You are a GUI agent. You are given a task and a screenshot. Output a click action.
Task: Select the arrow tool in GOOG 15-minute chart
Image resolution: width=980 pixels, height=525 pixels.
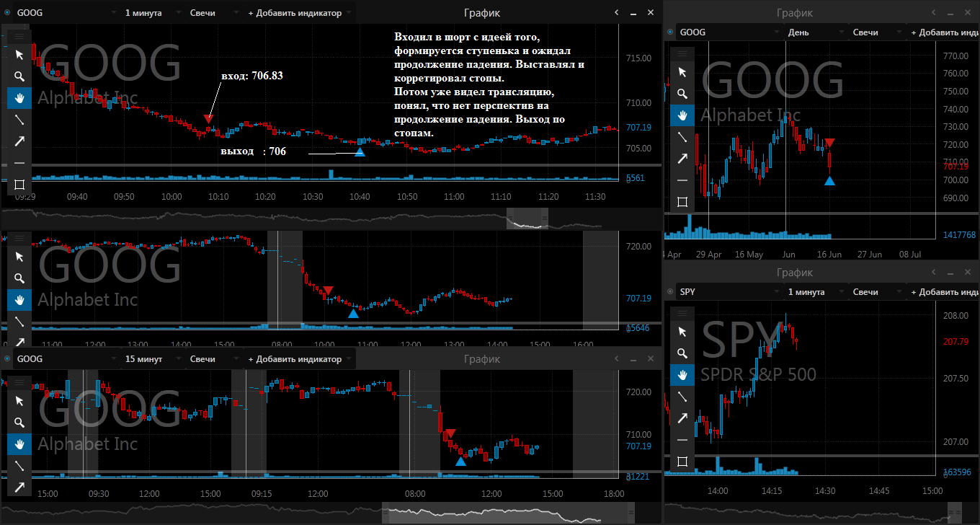(x=19, y=487)
